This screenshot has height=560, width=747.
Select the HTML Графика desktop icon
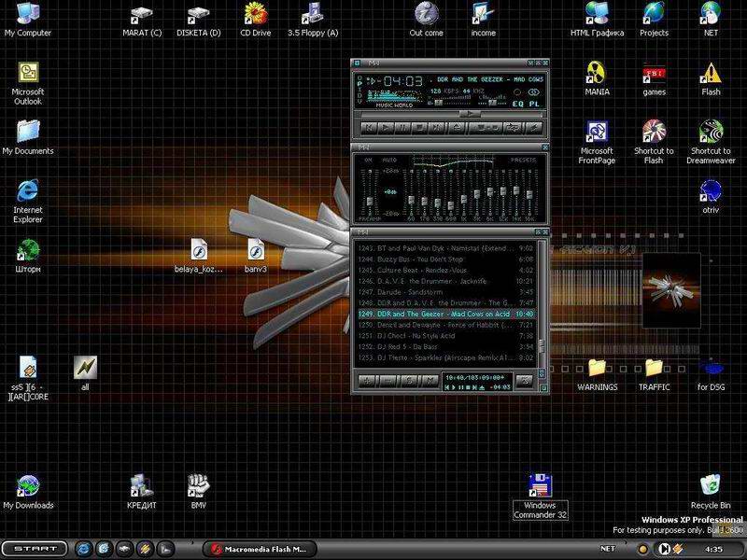coord(597,20)
